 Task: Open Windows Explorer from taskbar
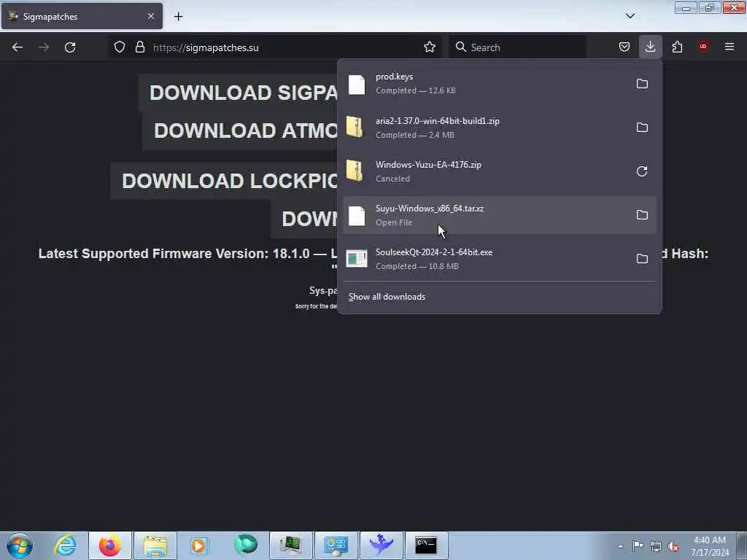(155, 545)
